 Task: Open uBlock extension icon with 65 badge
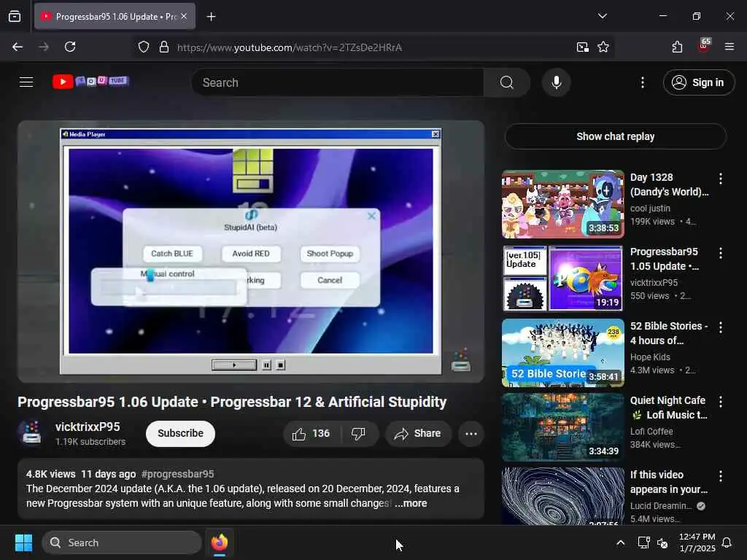(704, 46)
